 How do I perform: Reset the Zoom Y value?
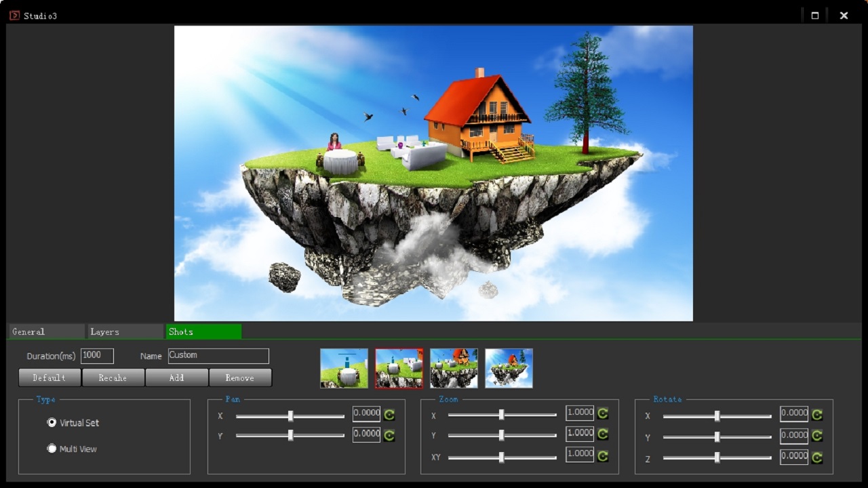pyautogui.click(x=602, y=434)
